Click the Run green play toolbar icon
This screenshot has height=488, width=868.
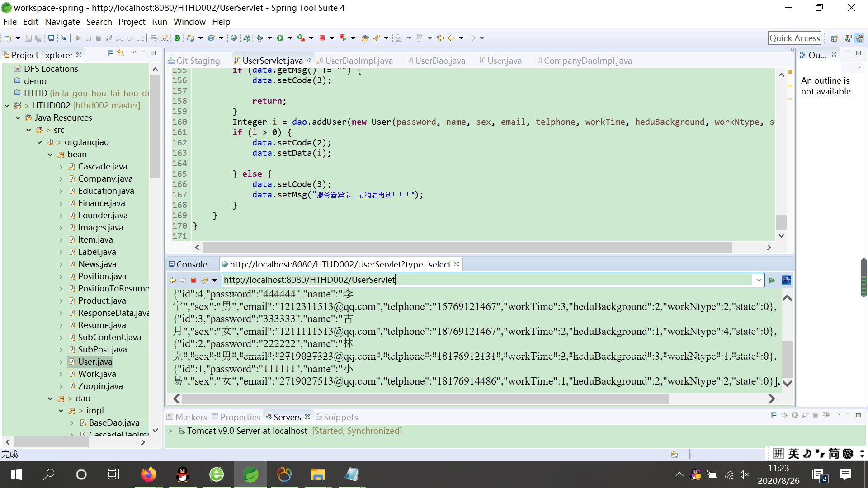coord(280,38)
